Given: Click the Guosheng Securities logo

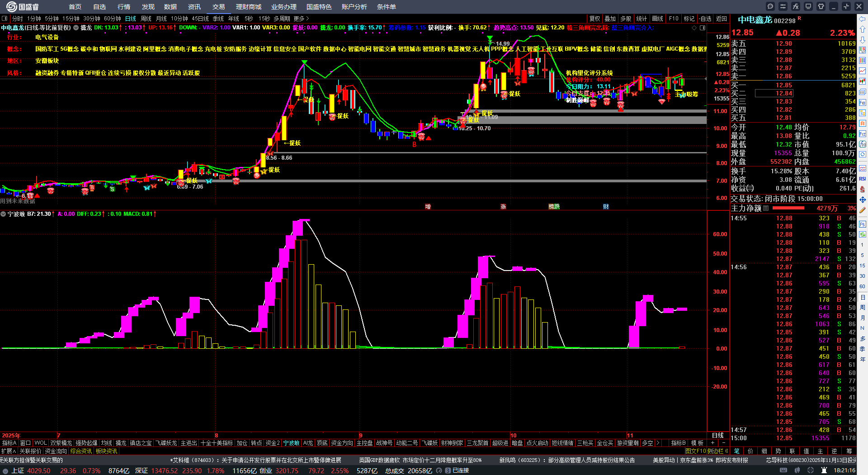Looking at the screenshot, I should coord(23,7).
